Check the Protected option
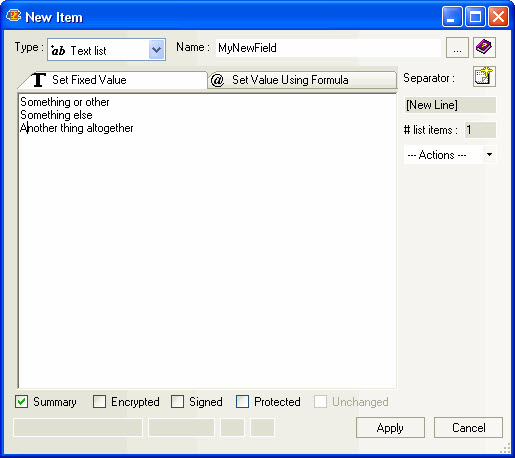Screen dimensions: 515x458 click(x=242, y=401)
